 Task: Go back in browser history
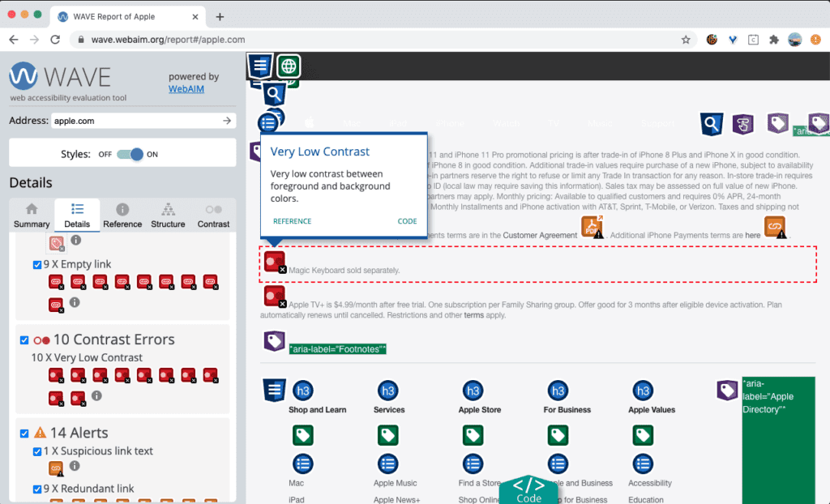click(14, 40)
